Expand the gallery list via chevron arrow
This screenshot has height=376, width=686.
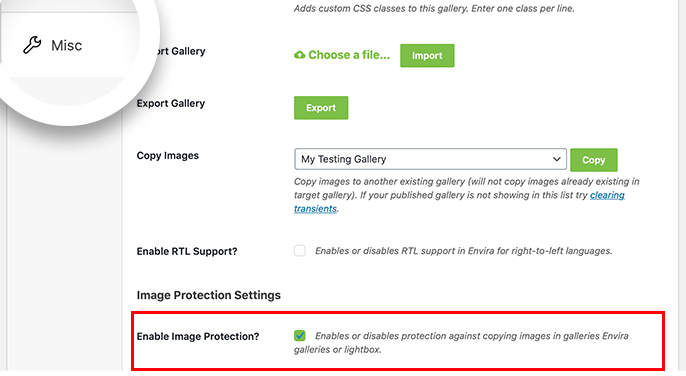[556, 159]
